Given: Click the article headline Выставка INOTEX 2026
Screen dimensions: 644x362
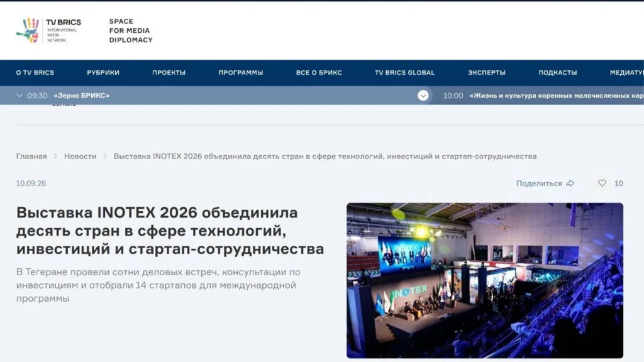Looking at the screenshot, I should click(x=170, y=231).
